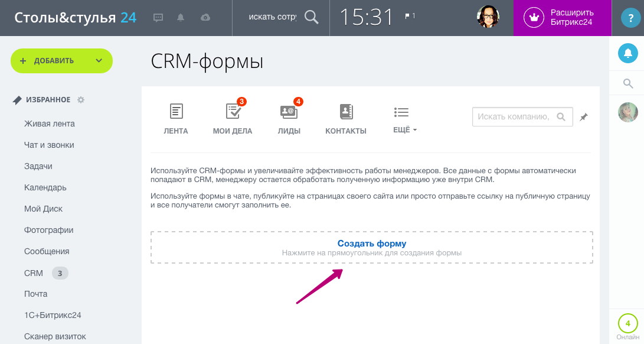Expand the Ещё menu dropdown arrow
644x344 pixels.
[415, 130]
